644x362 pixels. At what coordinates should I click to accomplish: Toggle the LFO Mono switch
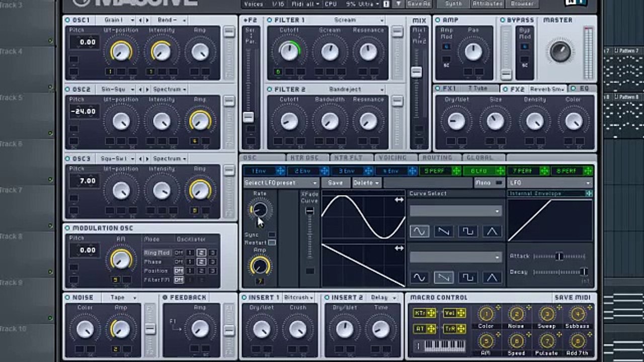499,183
